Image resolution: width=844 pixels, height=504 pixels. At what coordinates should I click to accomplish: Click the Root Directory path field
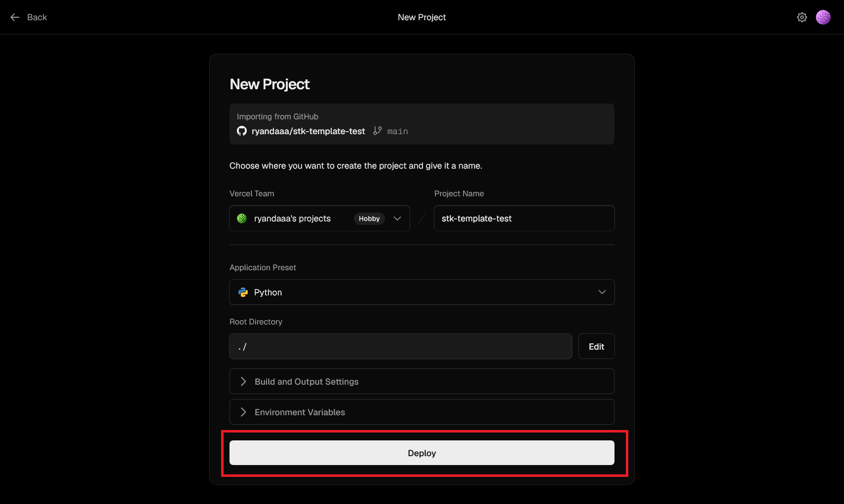coord(401,346)
